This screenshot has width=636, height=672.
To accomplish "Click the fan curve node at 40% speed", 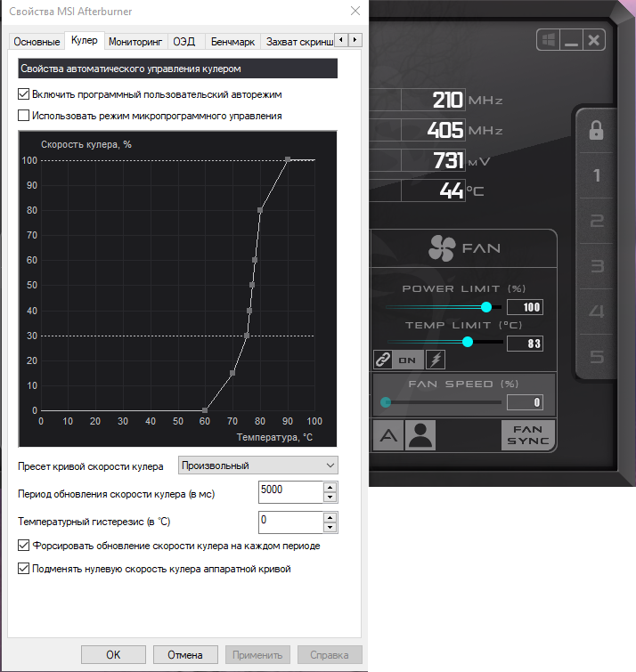I will [x=249, y=311].
